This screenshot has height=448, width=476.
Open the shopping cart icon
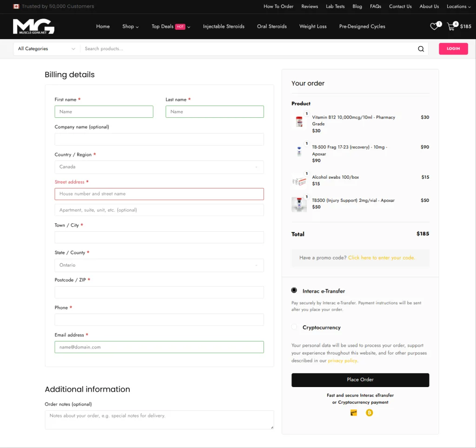point(451,27)
